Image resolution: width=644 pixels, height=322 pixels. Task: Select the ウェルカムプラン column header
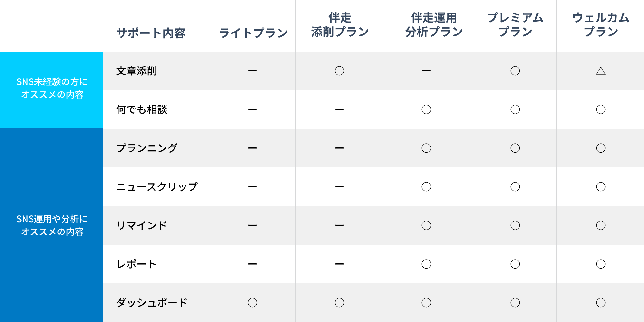601,25
